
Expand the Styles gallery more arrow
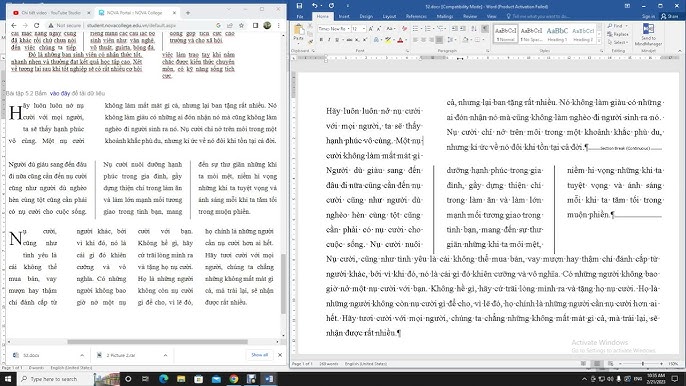(599, 40)
